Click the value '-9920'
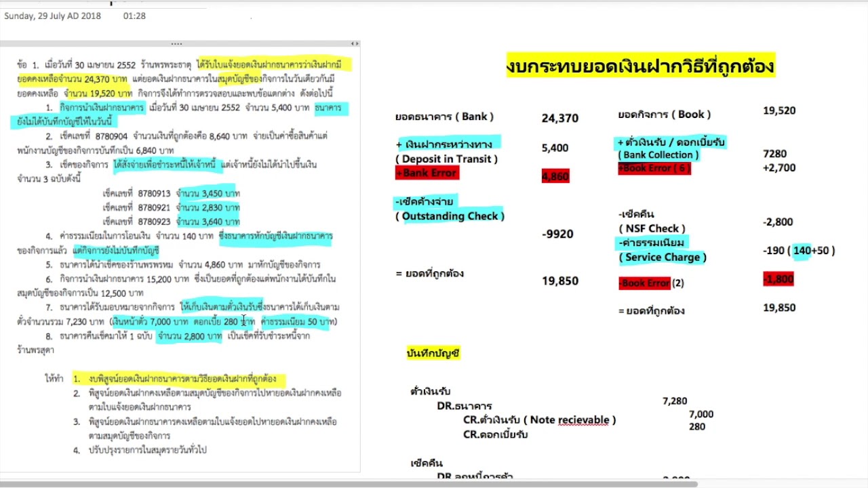The width and height of the screenshot is (868, 488). 558,235
